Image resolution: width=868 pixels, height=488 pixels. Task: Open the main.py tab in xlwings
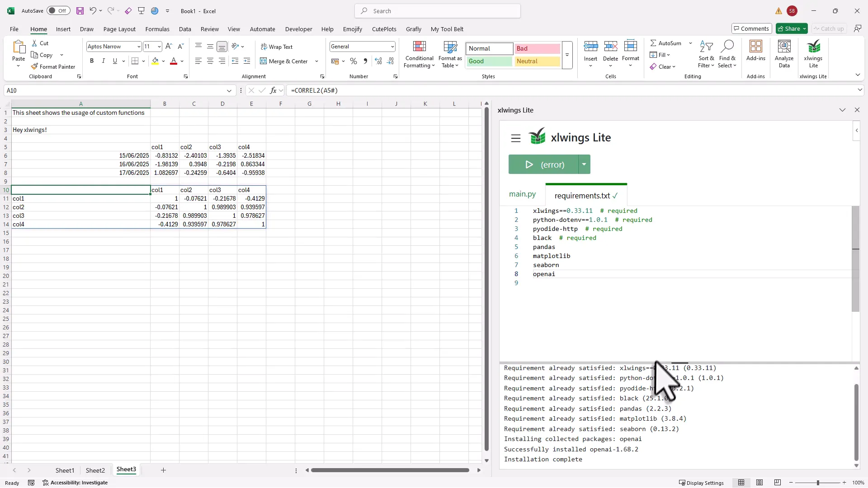tap(523, 194)
